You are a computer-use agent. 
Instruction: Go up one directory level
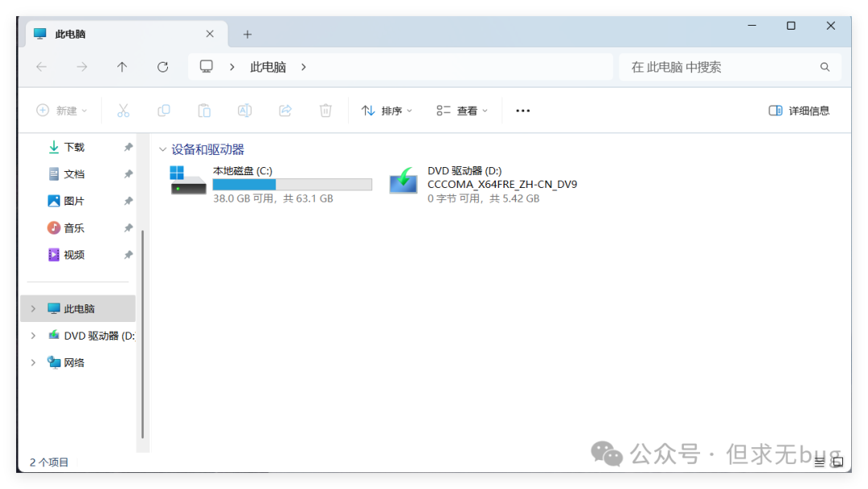point(122,67)
